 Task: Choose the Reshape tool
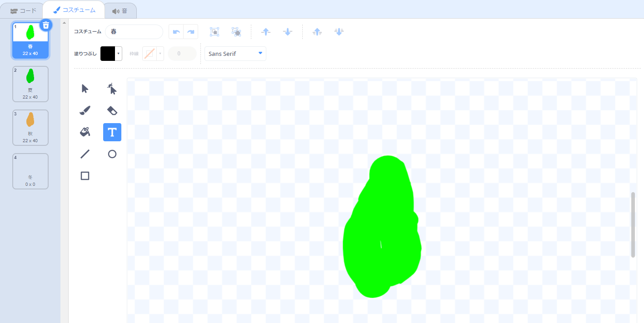click(112, 88)
